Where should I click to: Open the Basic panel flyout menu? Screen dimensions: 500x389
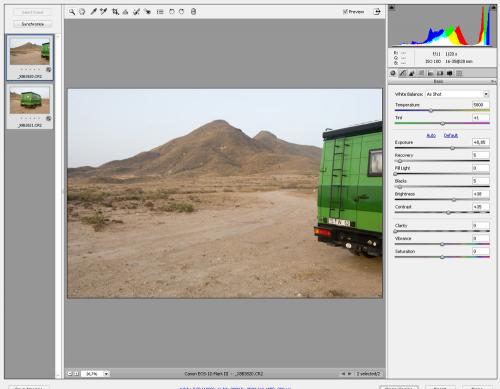[493, 81]
